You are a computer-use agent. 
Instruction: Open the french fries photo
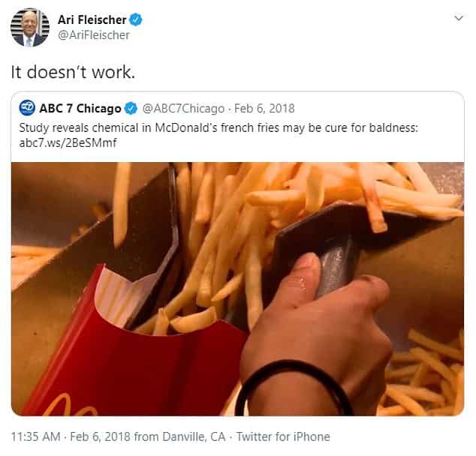238,289
